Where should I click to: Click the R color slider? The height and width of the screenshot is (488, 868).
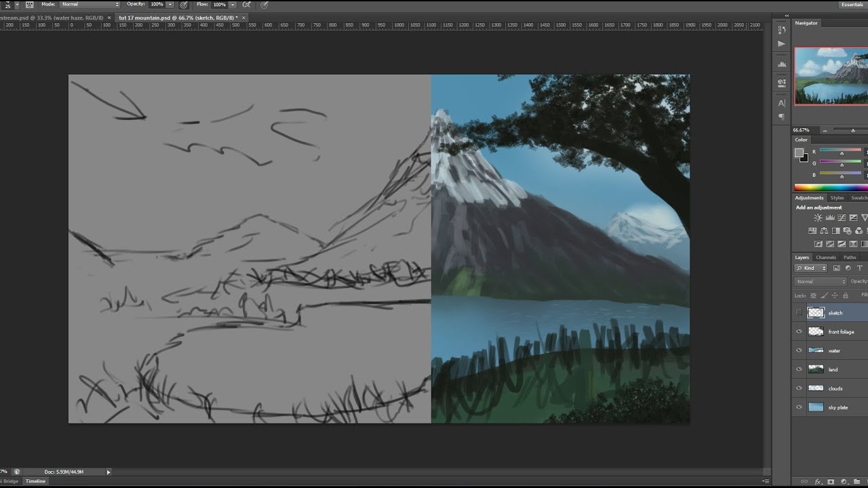tap(841, 150)
